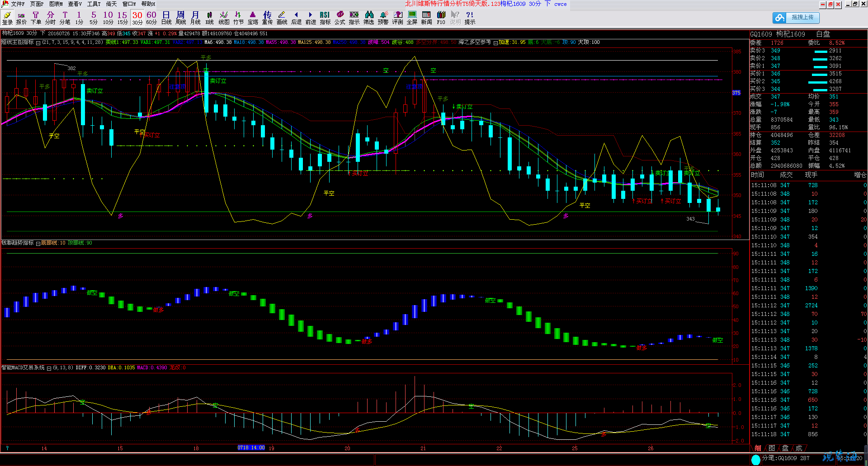Click the 提示 tips icon
Image resolution: width=868 pixels, height=466 pixels.
(x=470, y=18)
